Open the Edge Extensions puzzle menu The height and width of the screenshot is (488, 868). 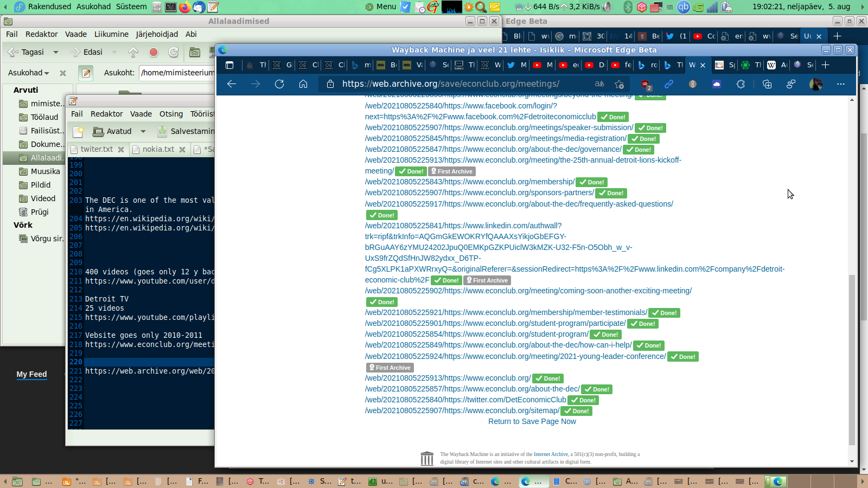tap(741, 84)
